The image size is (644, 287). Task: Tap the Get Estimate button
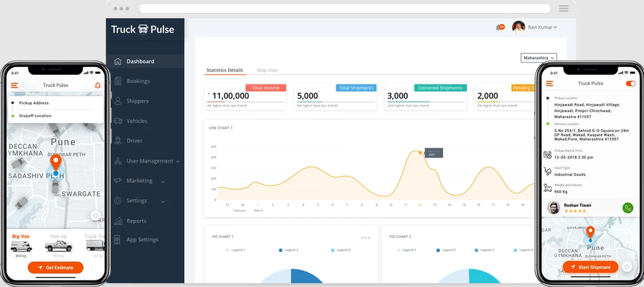click(56, 268)
